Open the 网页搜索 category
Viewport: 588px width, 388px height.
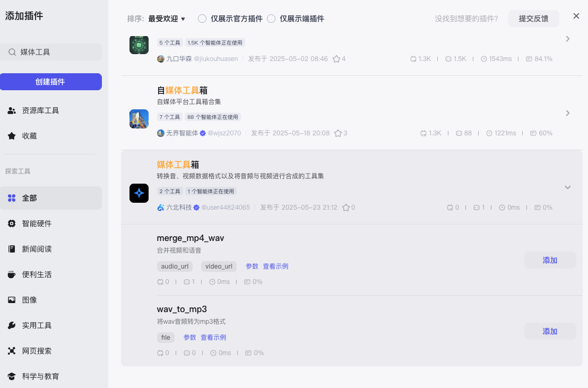pyautogui.click(x=36, y=351)
